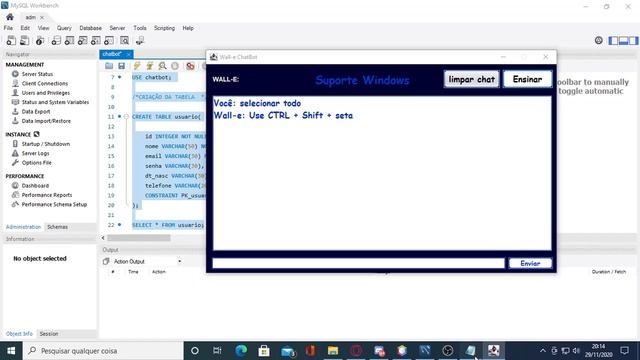Open Performance Reports

(x=47, y=195)
